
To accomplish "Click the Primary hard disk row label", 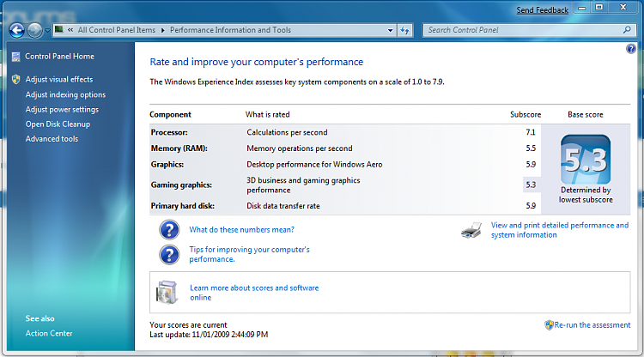I will 182,206.
